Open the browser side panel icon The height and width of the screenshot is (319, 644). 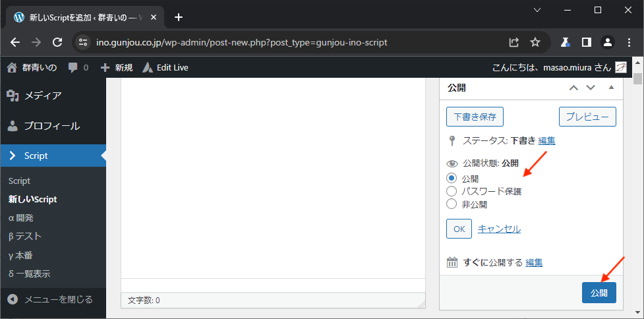[x=586, y=42]
